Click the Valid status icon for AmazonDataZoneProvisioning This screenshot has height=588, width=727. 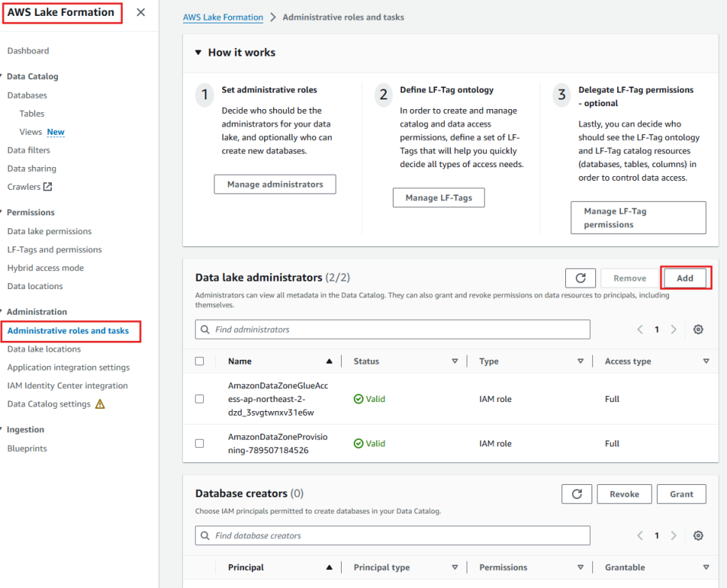(x=358, y=443)
